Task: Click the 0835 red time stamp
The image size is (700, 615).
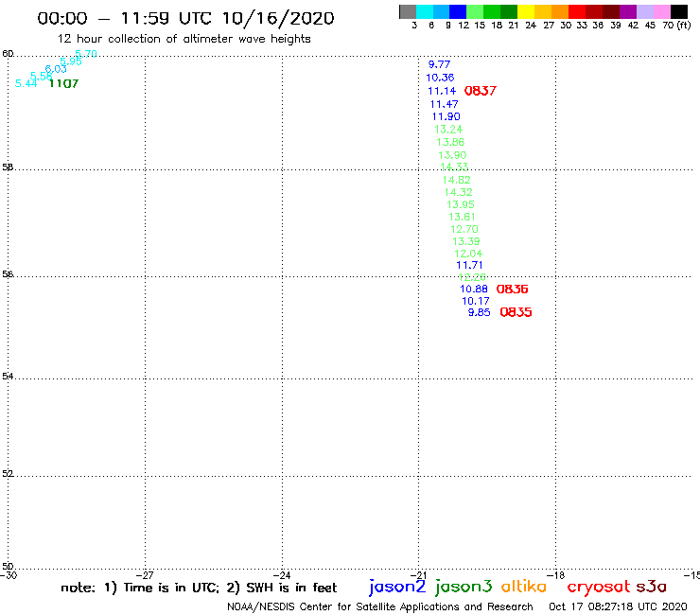Action: [516, 312]
